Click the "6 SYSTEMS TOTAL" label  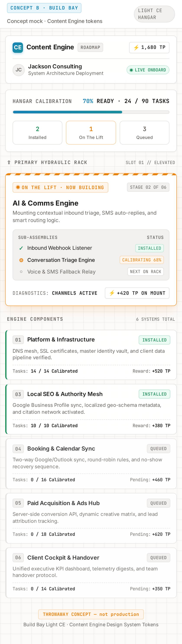pyautogui.click(x=156, y=319)
